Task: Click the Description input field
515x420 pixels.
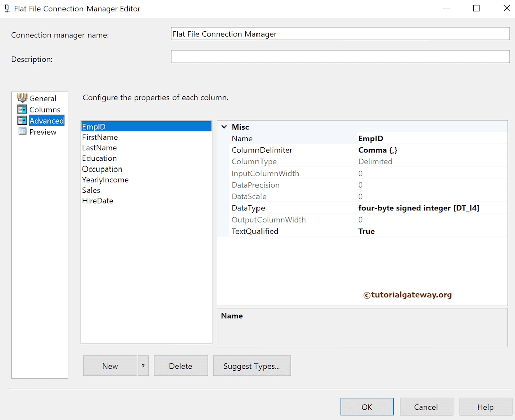Action: [x=340, y=56]
